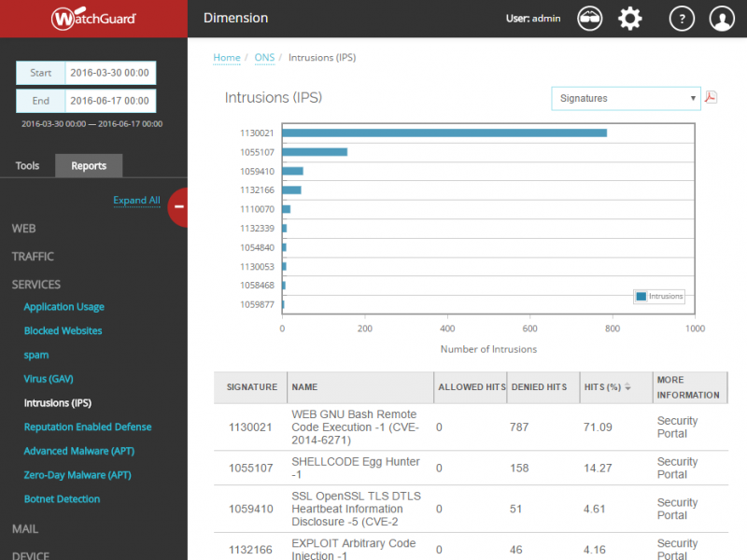747x560 pixels.
Task: Collapse the sidebar with the red minus icon
Action: [x=178, y=207]
